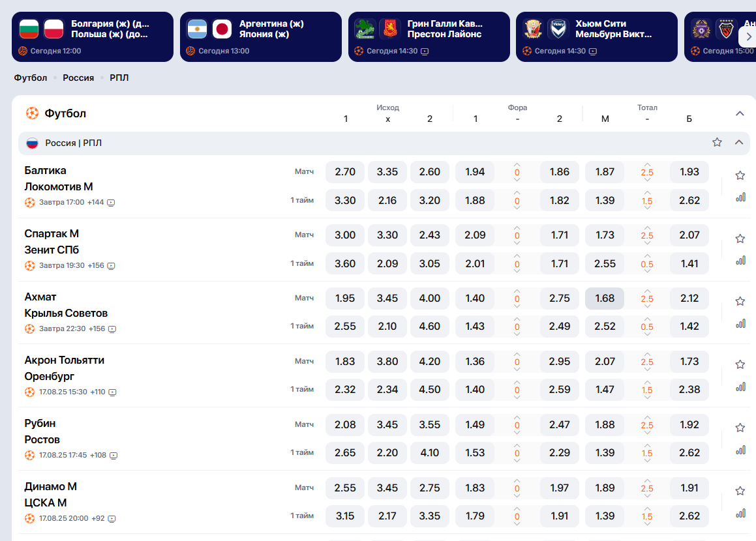The width and height of the screenshot is (756, 541).
Task: Open the Болгария (ж) vs Польша (ж) card
Action: point(93,37)
